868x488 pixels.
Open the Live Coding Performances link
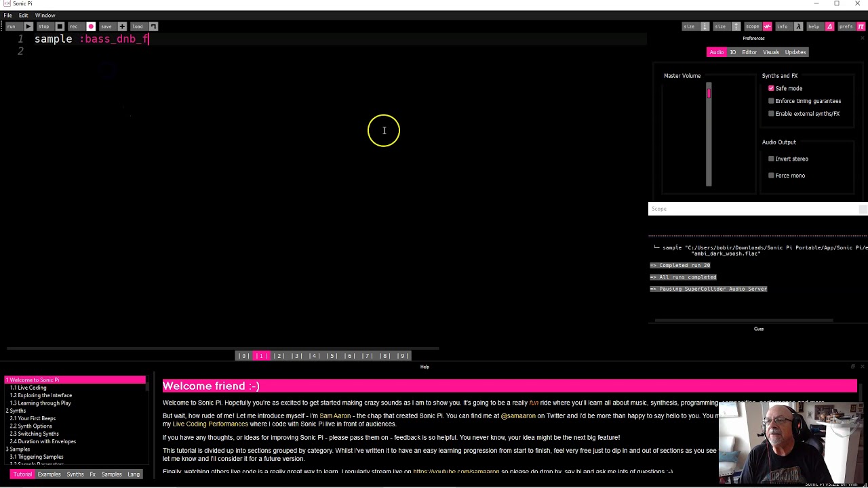click(210, 424)
